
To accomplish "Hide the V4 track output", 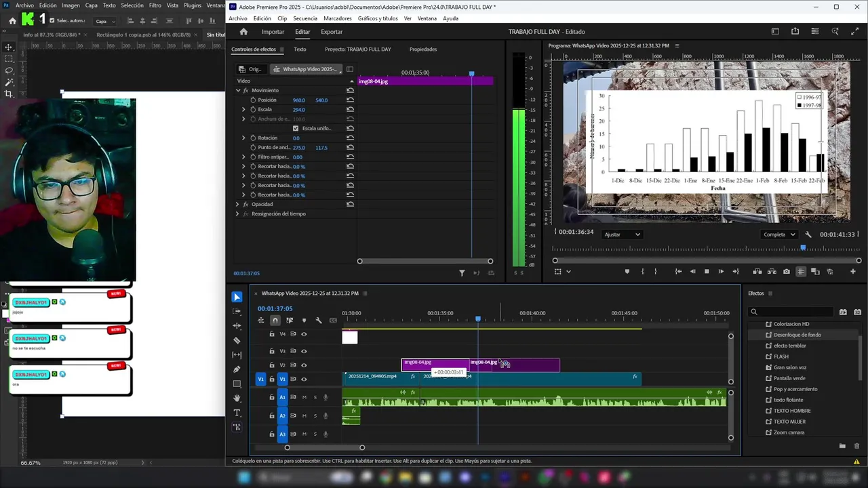I will point(304,334).
